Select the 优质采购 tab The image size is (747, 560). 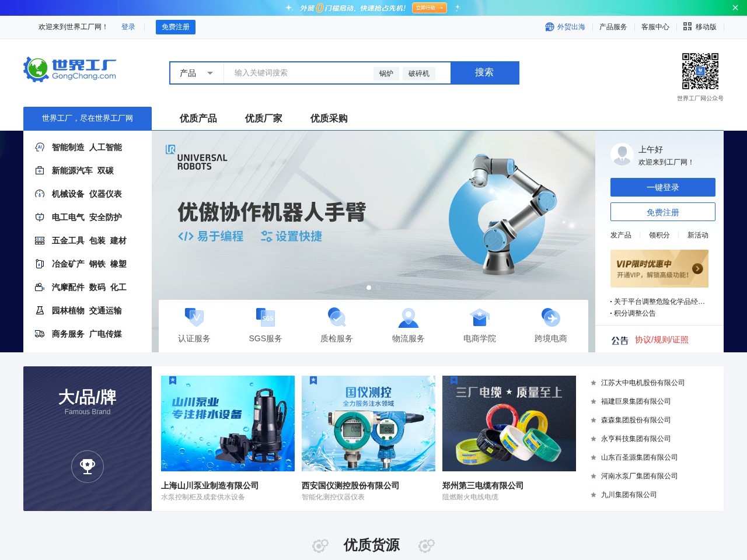(329, 118)
